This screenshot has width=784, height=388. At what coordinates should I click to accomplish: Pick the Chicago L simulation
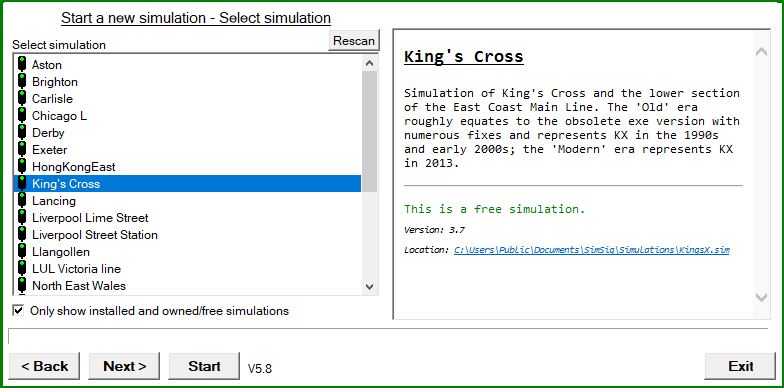pyautogui.click(x=188, y=116)
